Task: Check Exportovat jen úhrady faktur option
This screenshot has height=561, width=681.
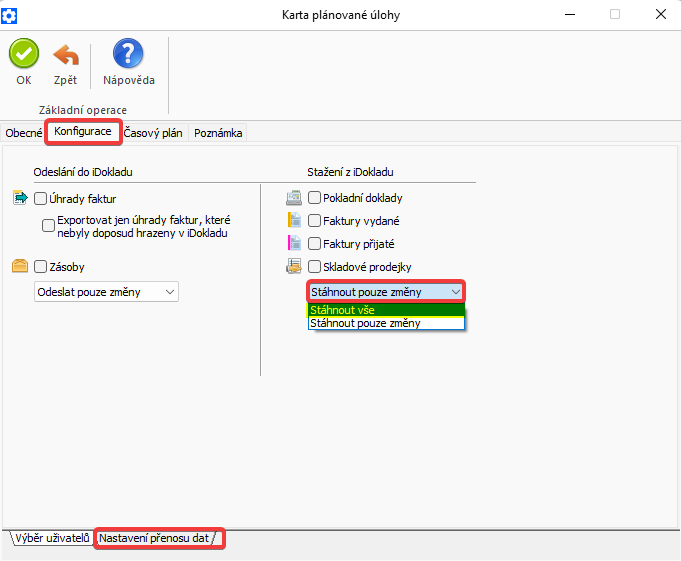Action: point(48,225)
